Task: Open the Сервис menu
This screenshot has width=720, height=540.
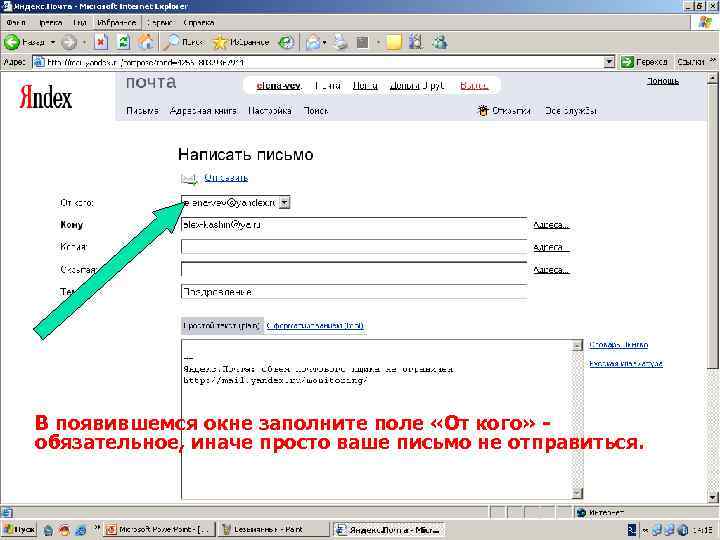Action: (x=159, y=22)
